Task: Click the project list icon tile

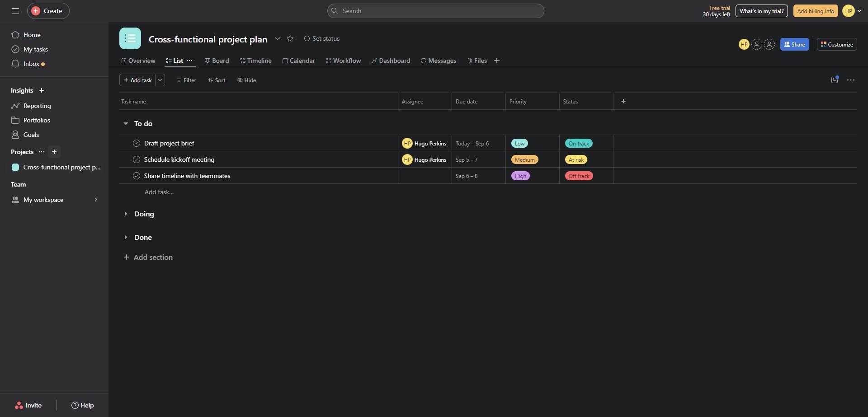Action: click(x=130, y=38)
